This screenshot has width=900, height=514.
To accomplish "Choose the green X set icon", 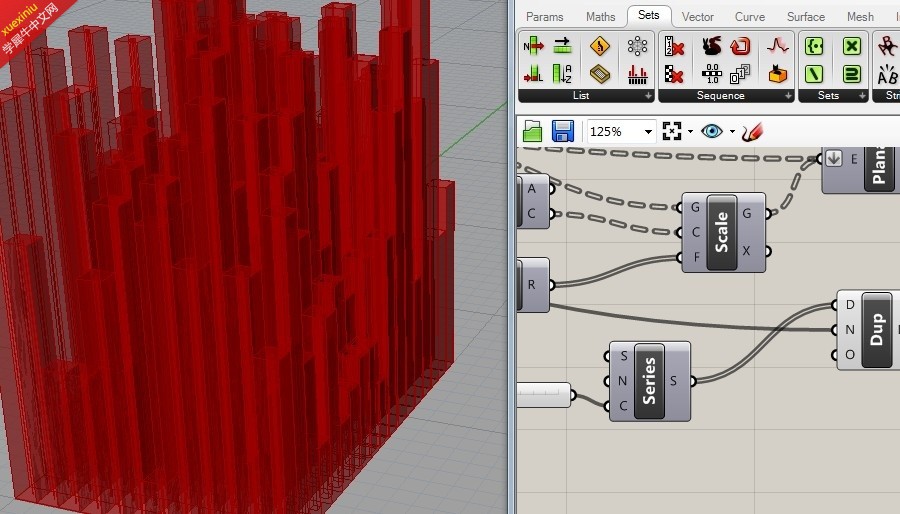I will (x=852, y=46).
